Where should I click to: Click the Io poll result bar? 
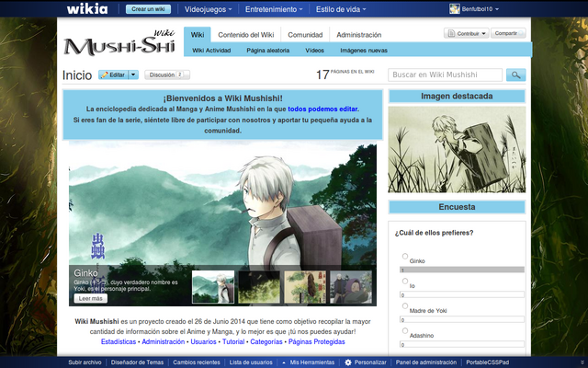[x=462, y=294]
